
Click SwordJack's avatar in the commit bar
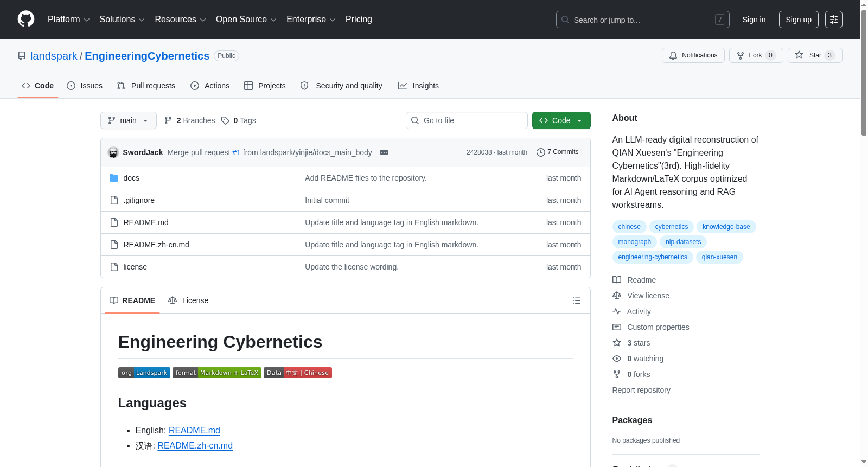(x=113, y=152)
